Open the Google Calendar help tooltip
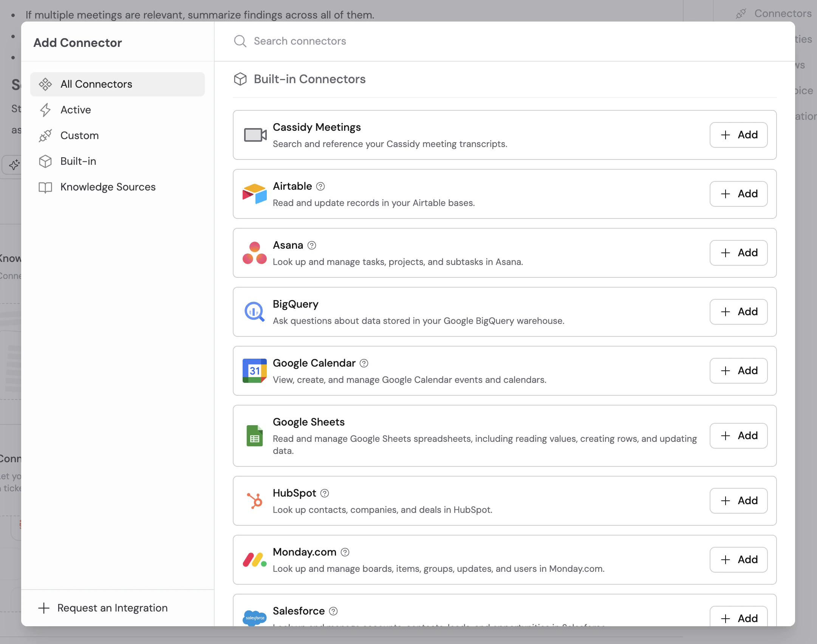The height and width of the screenshot is (644, 817). tap(364, 363)
